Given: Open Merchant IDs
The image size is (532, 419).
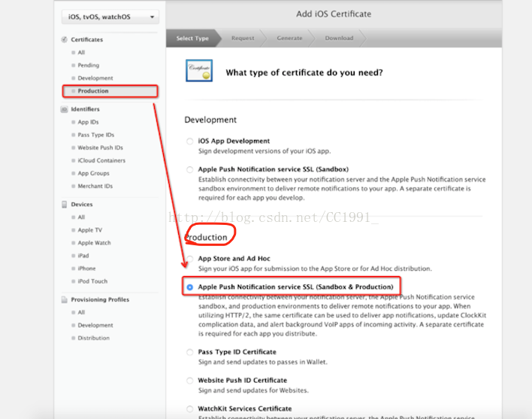Looking at the screenshot, I should pyautogui.click(x=95, y=186).
